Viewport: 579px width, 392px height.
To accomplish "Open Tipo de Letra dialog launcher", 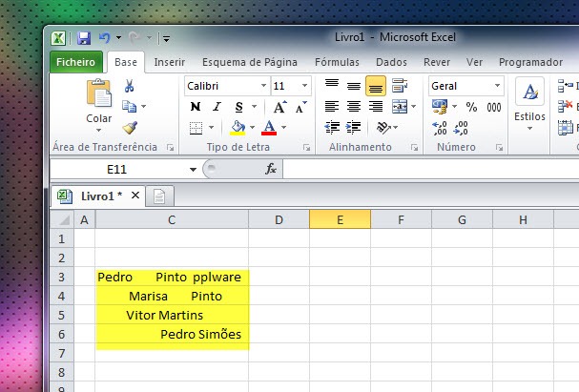I will [x=306, y=148].
